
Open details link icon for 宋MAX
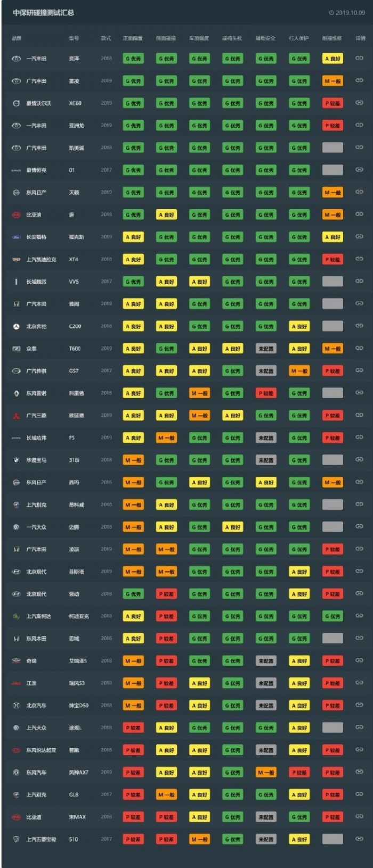[359, 816]
